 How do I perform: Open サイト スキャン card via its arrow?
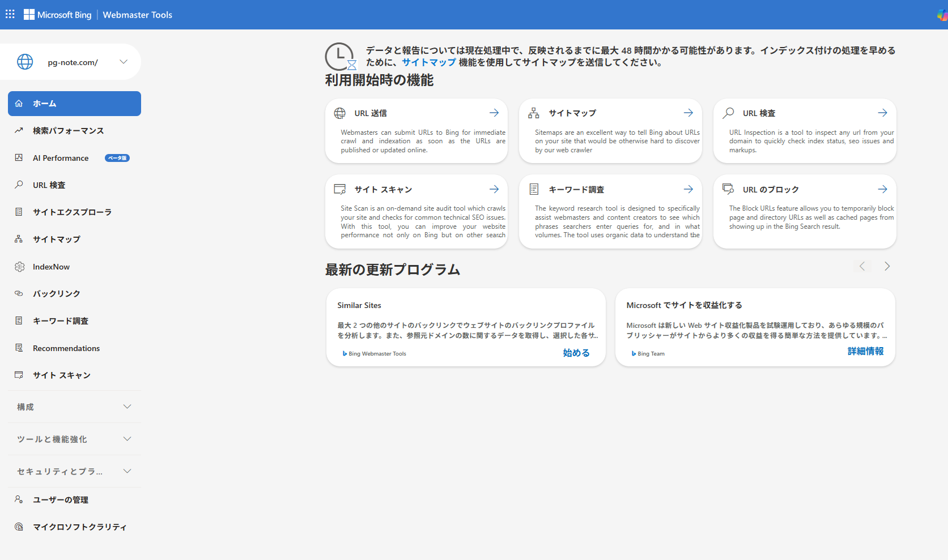pyautogui.click(x=494, y=189)
